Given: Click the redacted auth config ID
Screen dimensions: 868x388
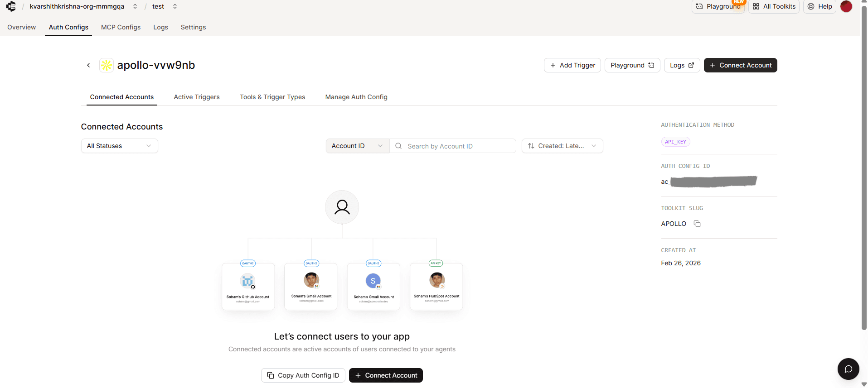Looking at the screenshot, I should pyautogui.click(x=709, y=182).
